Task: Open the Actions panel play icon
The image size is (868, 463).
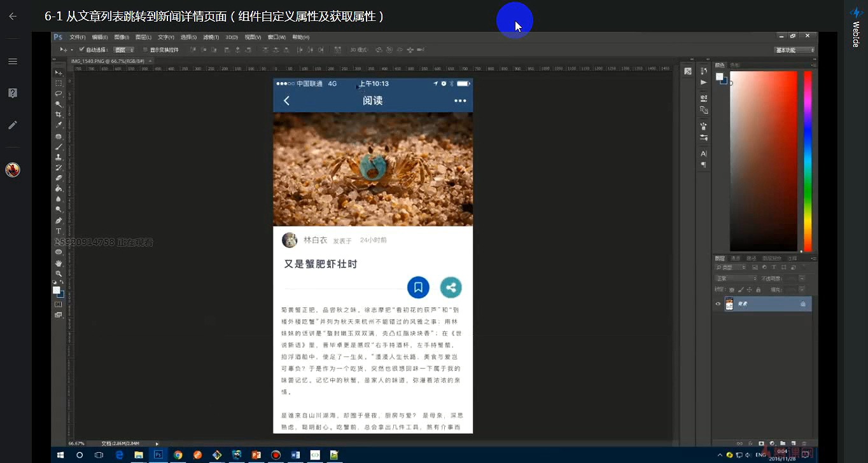Action: (704, 82)
